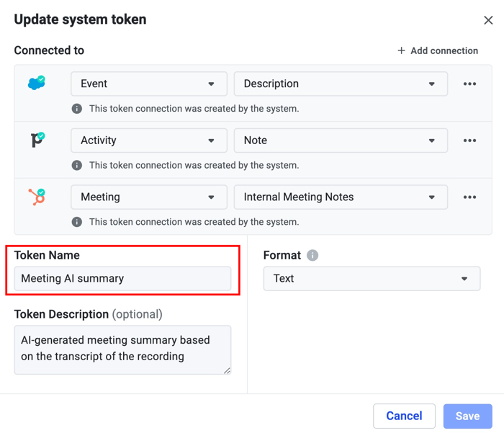Click the Token Description text area

[122, 349]
